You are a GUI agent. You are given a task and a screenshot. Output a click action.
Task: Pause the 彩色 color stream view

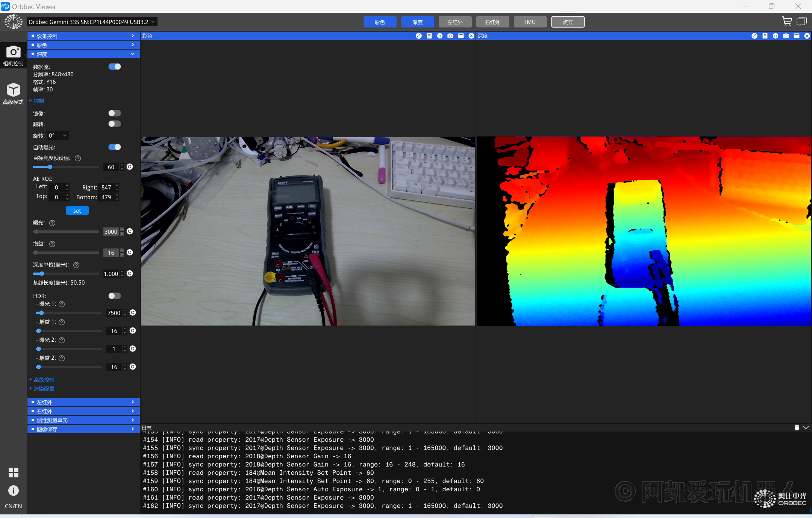pos(440,36)
